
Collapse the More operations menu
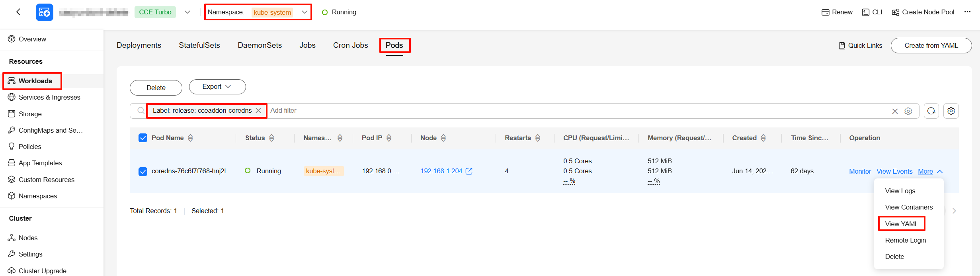point(930,171)
